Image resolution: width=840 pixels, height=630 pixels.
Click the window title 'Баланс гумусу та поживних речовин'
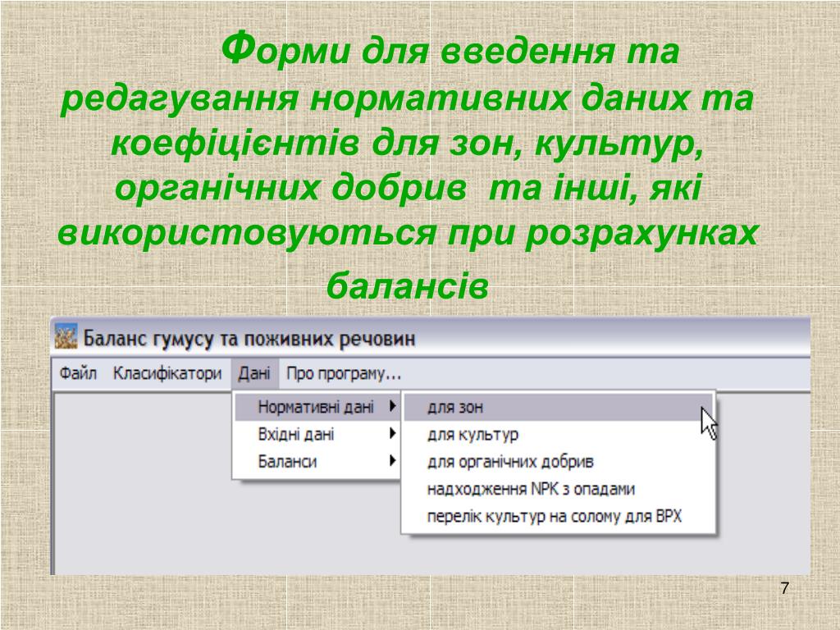point(249,339)
